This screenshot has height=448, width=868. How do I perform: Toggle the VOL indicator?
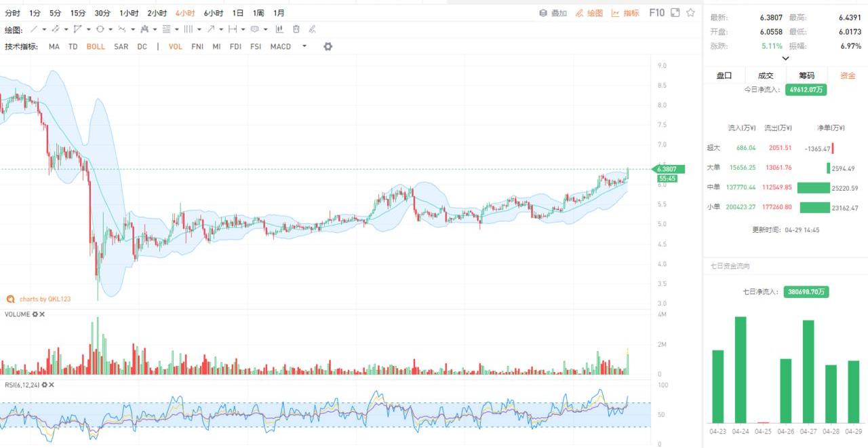pos(175,46)
